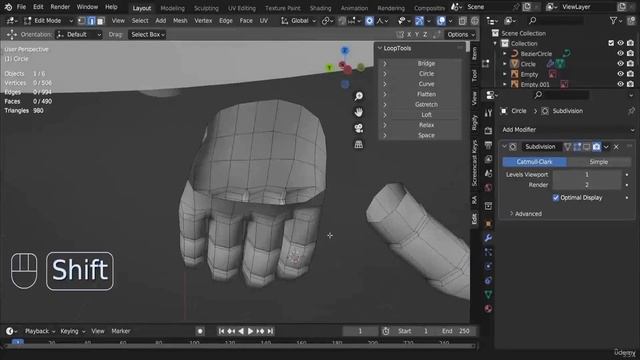Hide BezierCircle with its eye icon

620,53
